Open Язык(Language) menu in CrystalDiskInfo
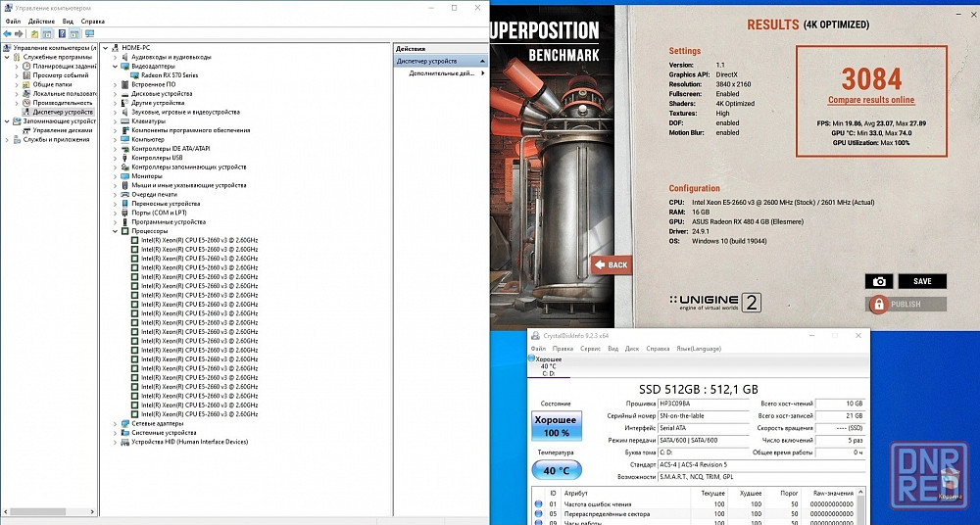The width and height of the screenshot is (980, 525). (699, 349)
